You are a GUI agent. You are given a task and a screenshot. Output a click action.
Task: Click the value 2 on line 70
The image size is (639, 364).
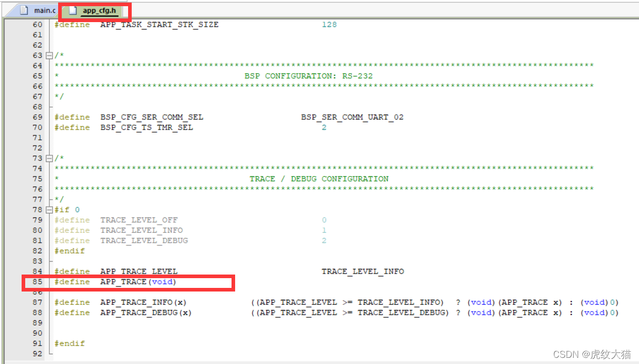(x=324, y=128)
